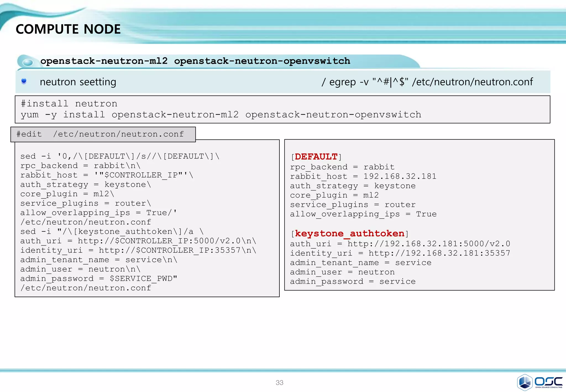Click the egrep -v command text
Viewport: 566px width, 392px height.
pyautogui.click(x=427, y=82)
